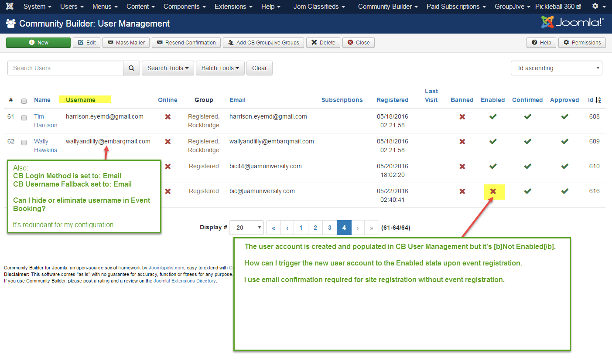612x364 pixels.
Task: Click the green New button
Action: 38,43
